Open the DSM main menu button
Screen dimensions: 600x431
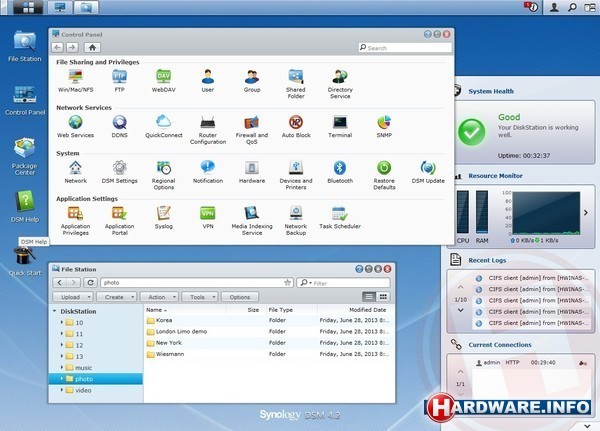tap(28, 7)
